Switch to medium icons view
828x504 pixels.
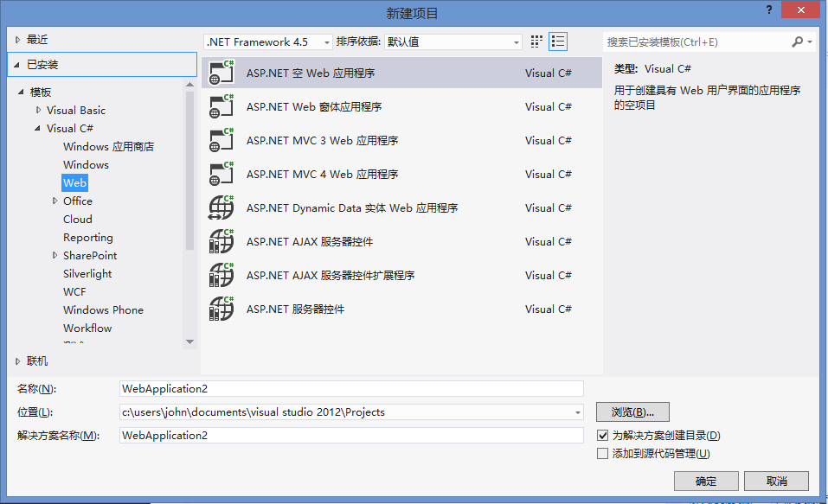click(535, 41)
